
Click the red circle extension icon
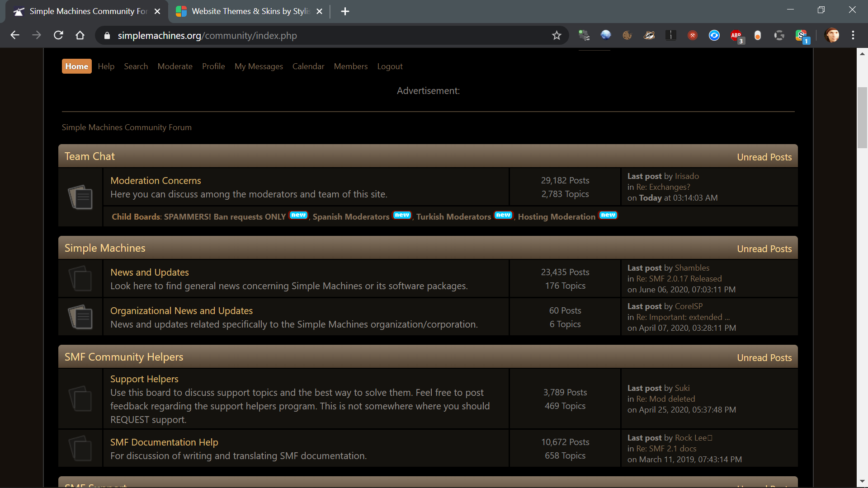tap(693, 35)
